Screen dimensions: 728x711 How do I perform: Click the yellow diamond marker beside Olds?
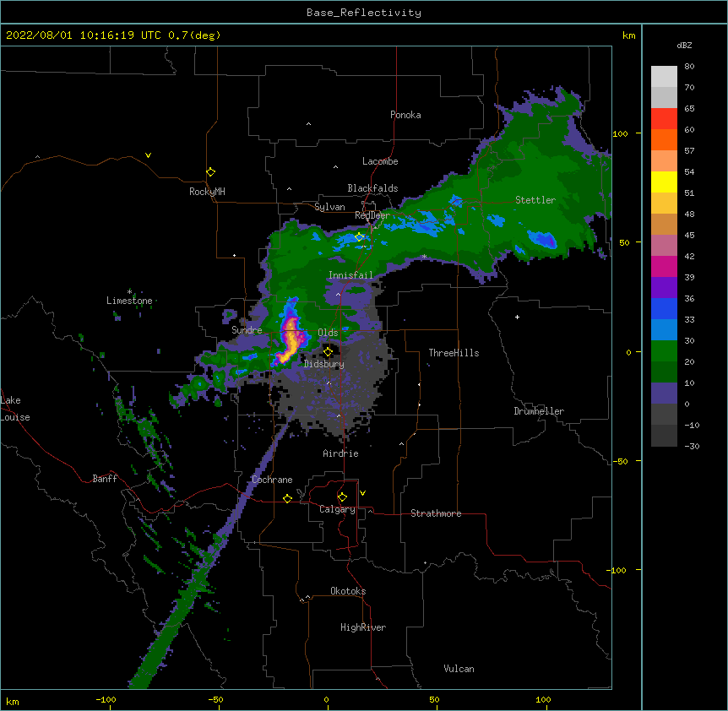328,352
